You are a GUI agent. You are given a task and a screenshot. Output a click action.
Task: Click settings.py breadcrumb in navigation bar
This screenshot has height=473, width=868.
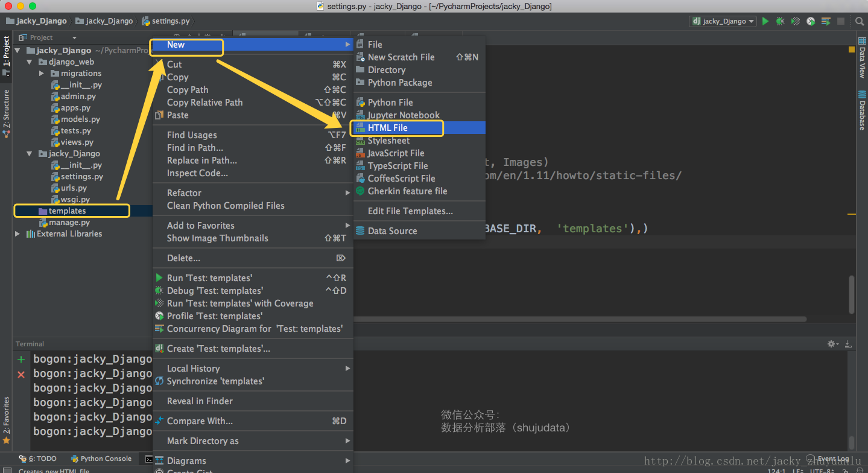coord(166,21)
